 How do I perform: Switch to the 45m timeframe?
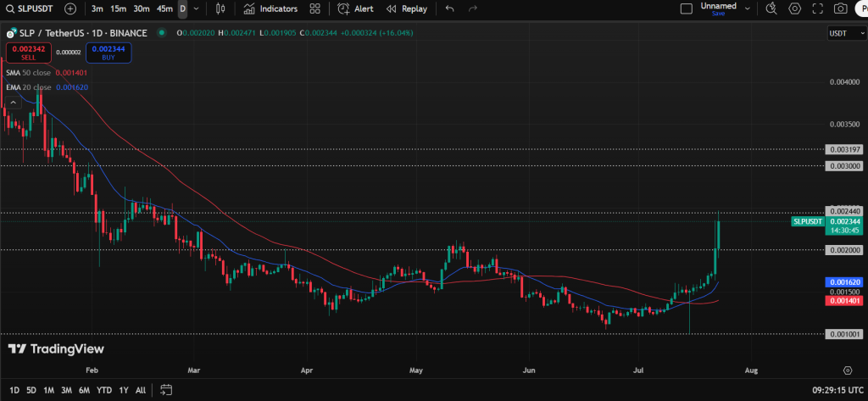(x=164, y=8)
